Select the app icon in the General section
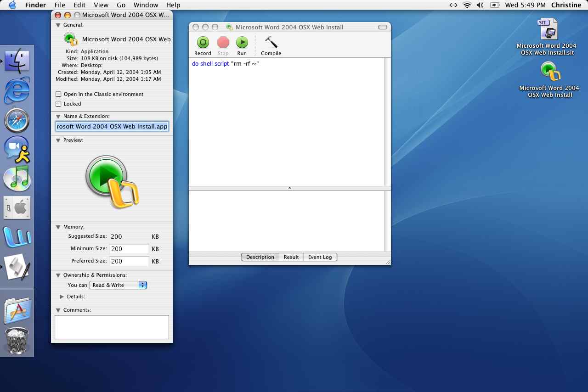588x392 pixels. [71, 39]
